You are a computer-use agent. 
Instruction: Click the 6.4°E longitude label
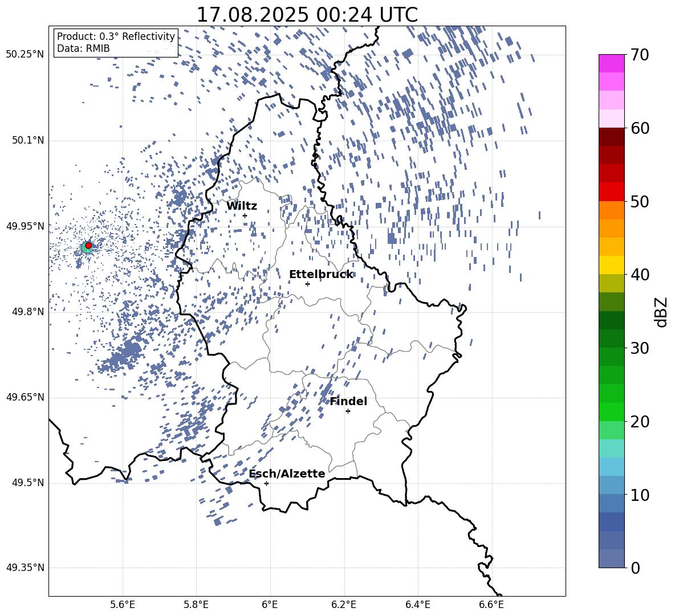coord(417,605)
